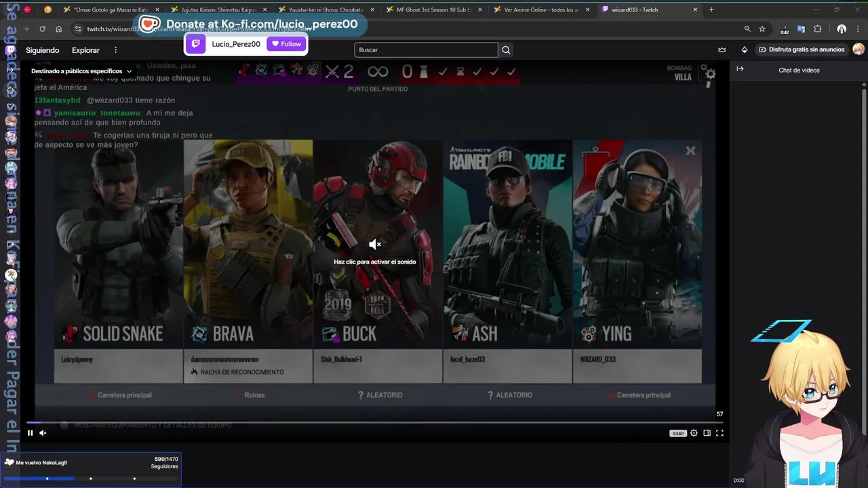
Task: Click 'Disfruta gratis sin anuncios' button
Action: (x=802, y=49)
